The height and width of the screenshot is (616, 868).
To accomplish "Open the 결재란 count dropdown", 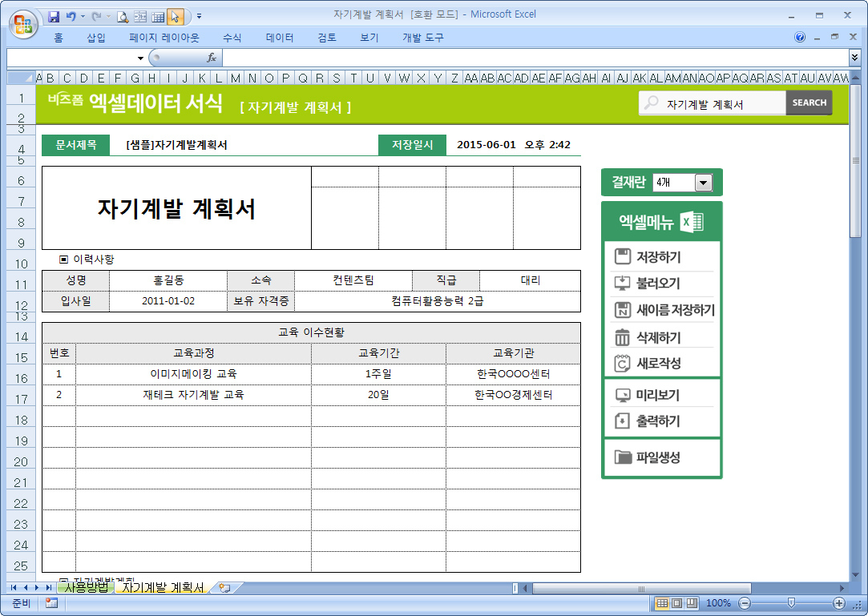I will coord(703,183).
